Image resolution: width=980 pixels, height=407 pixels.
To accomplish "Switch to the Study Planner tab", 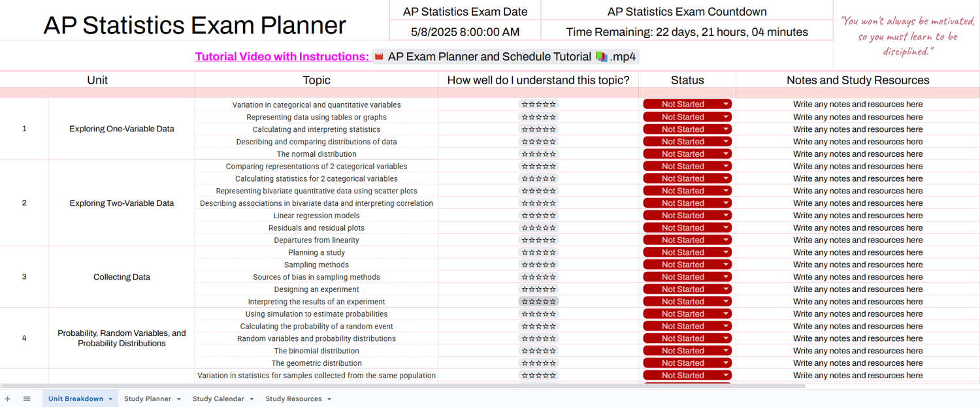I will [148, 399].
